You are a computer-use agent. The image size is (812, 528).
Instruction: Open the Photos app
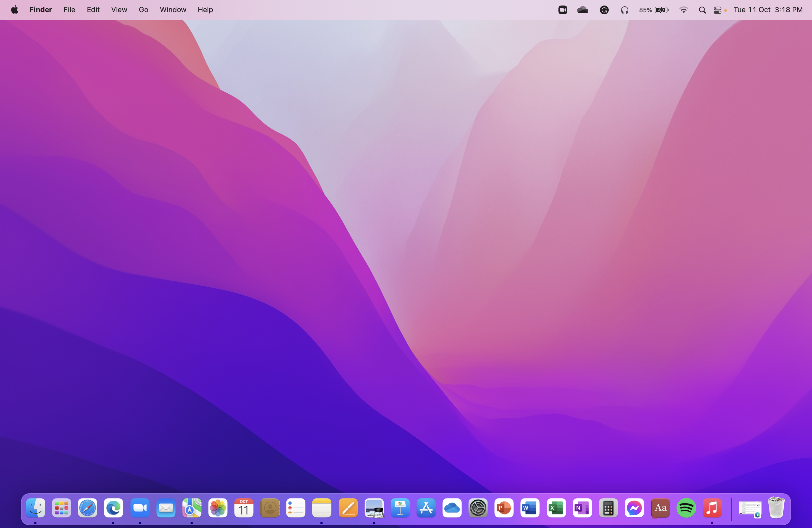218,508
